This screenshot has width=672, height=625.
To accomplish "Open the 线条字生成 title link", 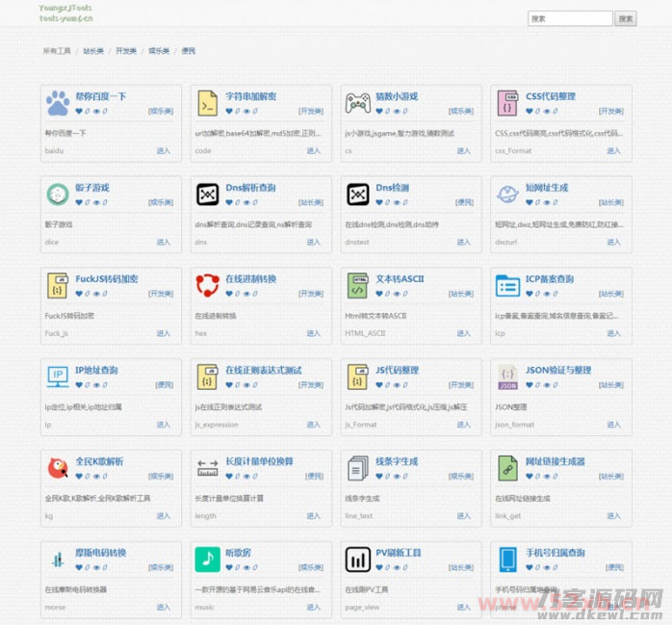I will point(397,461).
